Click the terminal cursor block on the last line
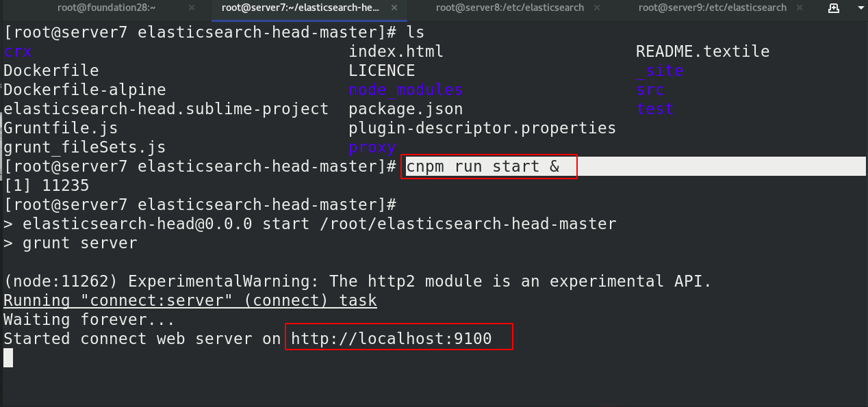 pyautogui.click(x=8, y=358)
